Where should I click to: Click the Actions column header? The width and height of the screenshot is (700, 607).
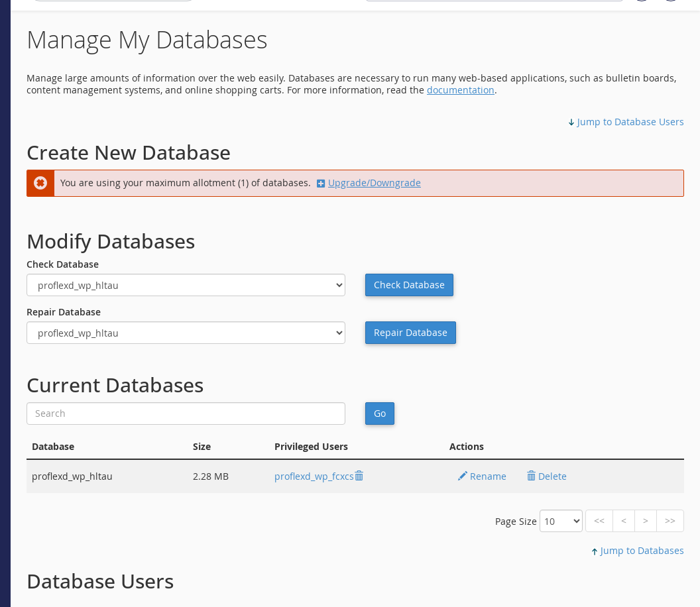[467, 447]
